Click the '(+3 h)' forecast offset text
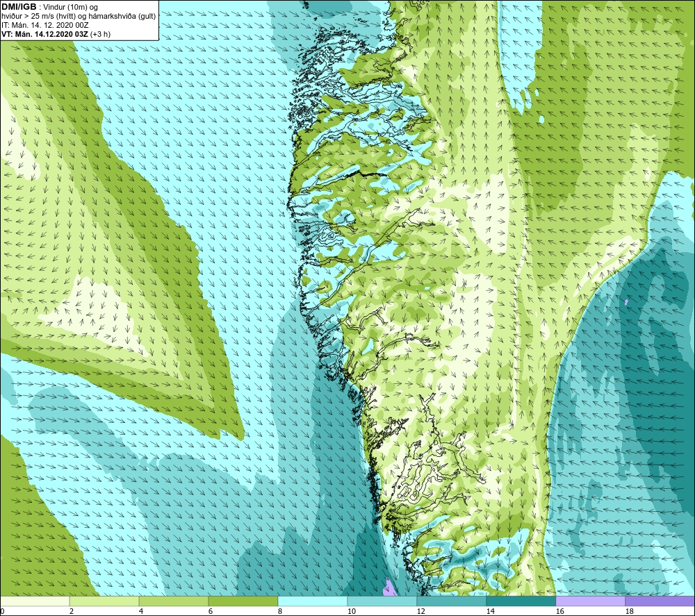Screen dimensions: 695x616 100,34
